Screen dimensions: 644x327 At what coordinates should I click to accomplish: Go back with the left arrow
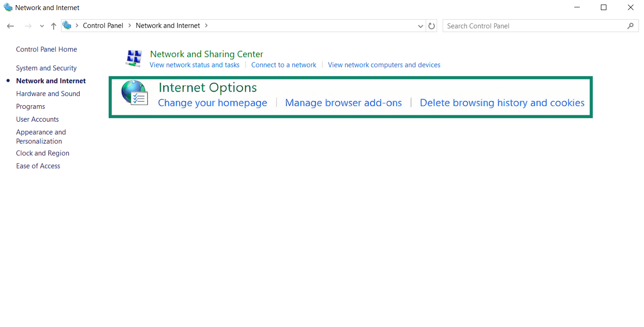click(x=11, y=26)
